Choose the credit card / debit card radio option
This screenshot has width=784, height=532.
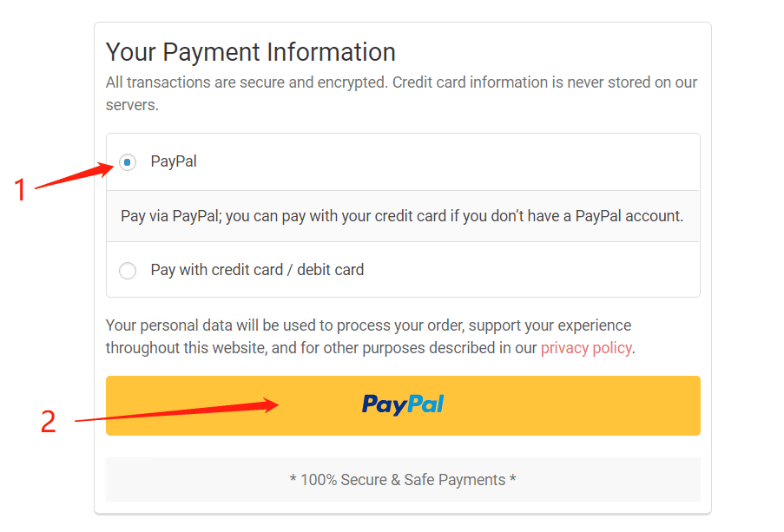point(128,271)
